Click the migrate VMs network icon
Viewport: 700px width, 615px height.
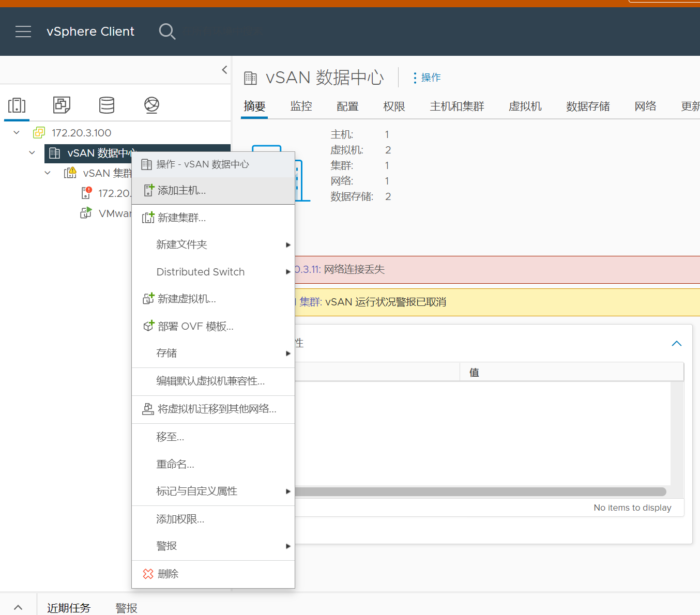148,409
